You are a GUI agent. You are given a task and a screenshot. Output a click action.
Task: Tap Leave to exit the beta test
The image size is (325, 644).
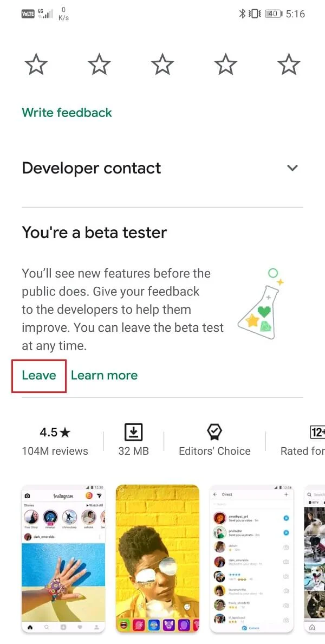tap(38, 375)
